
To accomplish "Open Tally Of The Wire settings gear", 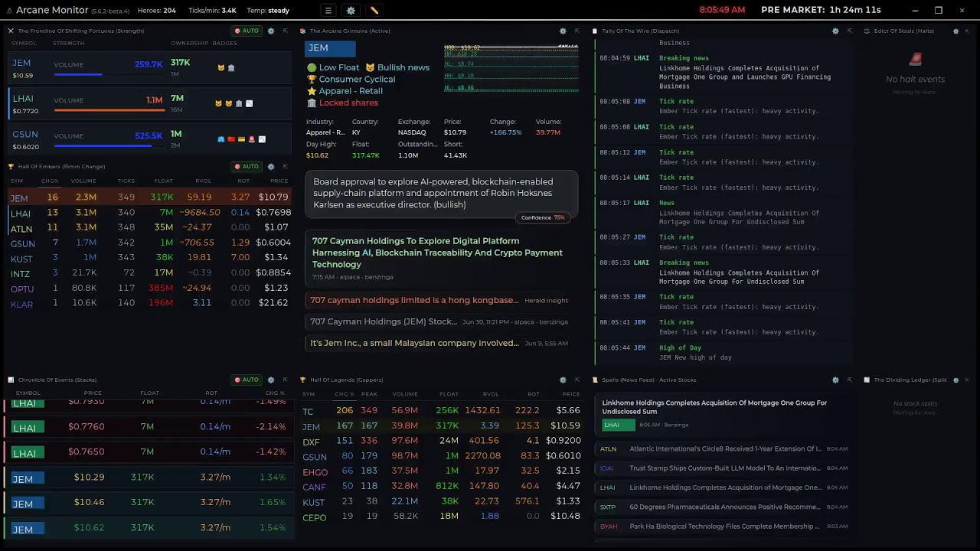I will pyautogui.click(x=835, y=31).
